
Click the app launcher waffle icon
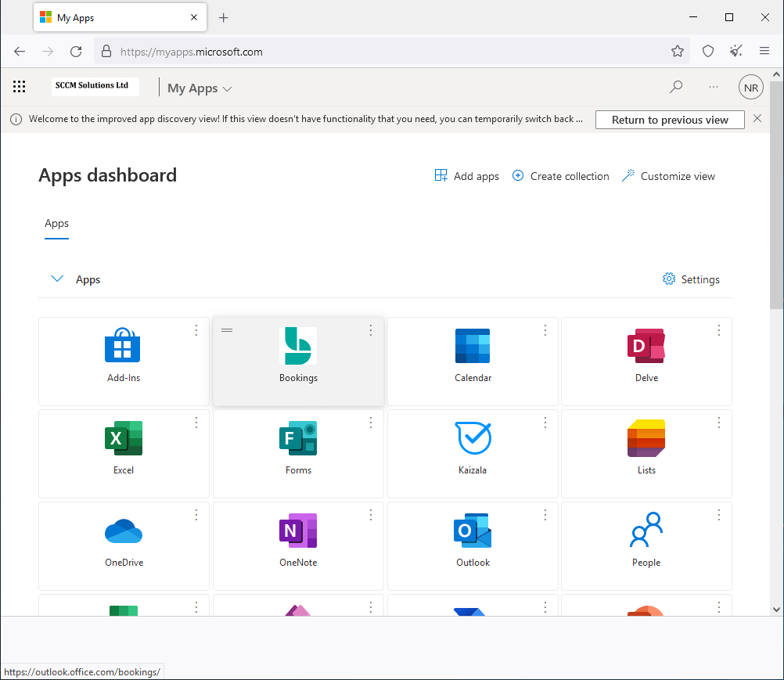20,87
